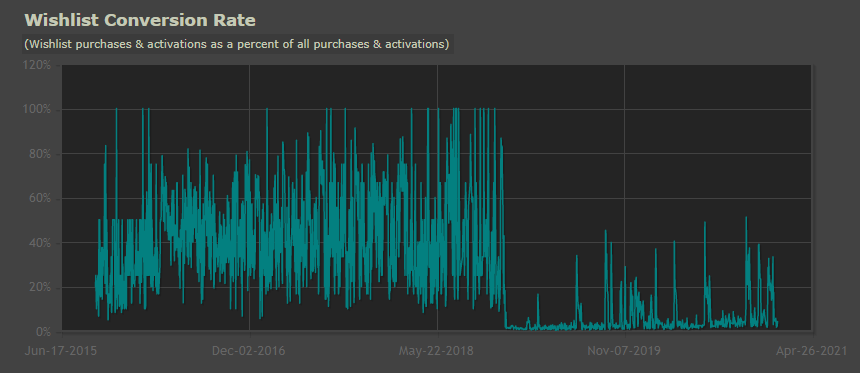
Task: Click the 40% y-axis label
Action: [x=39, y=242]
